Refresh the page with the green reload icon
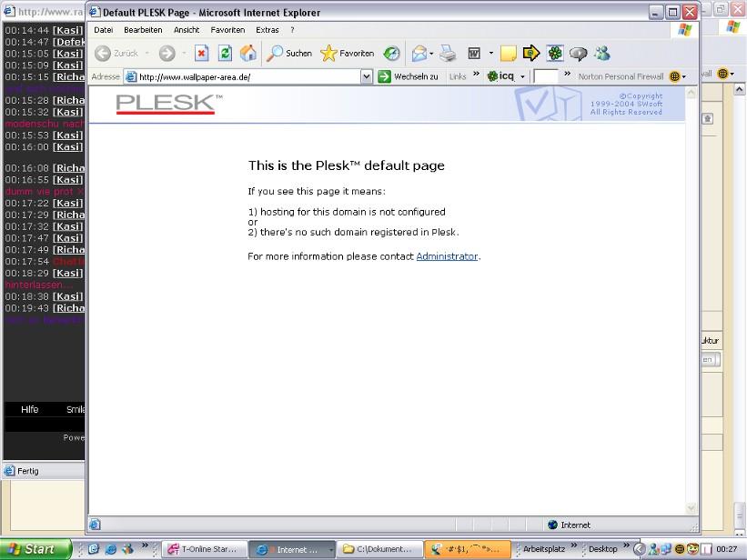The width and height of the screenshot is (747, 560). pyautogui.click(x=225, y=54)
